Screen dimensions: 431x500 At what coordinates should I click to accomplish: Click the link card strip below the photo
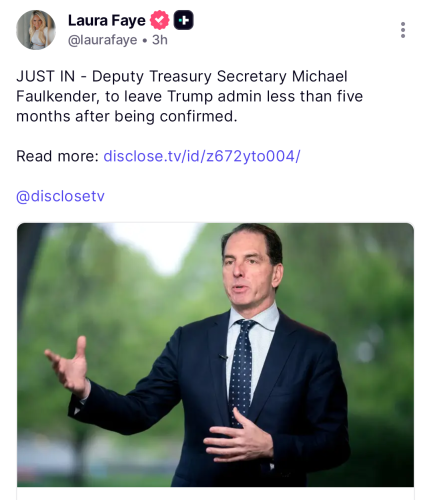pyautogui.click(x=215, y=494)
